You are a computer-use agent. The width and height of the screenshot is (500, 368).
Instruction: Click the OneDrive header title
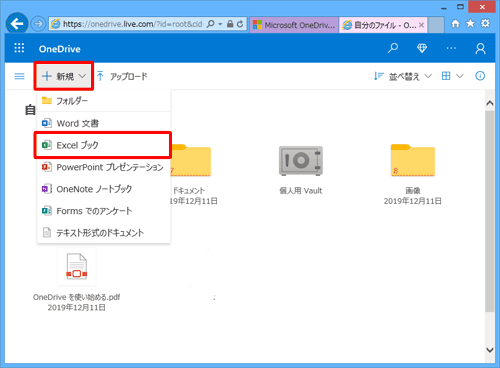coord(60,49)
